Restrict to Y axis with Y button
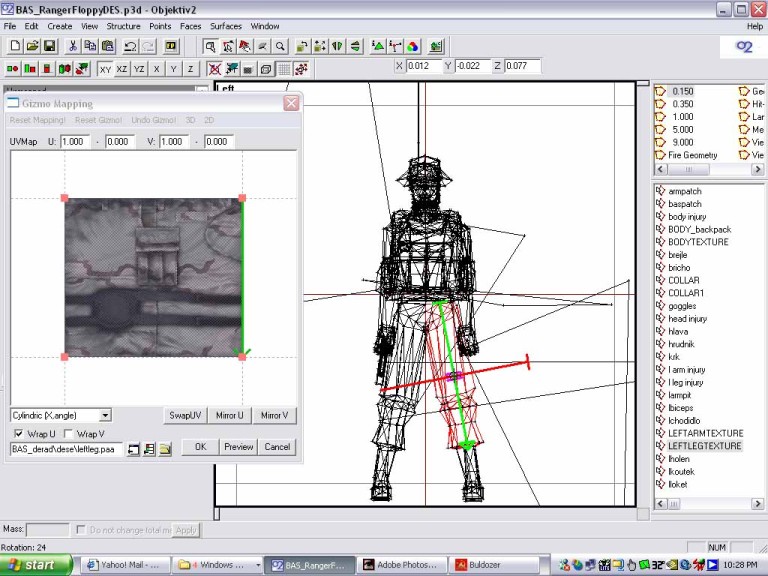 click(x=174, y=69)
